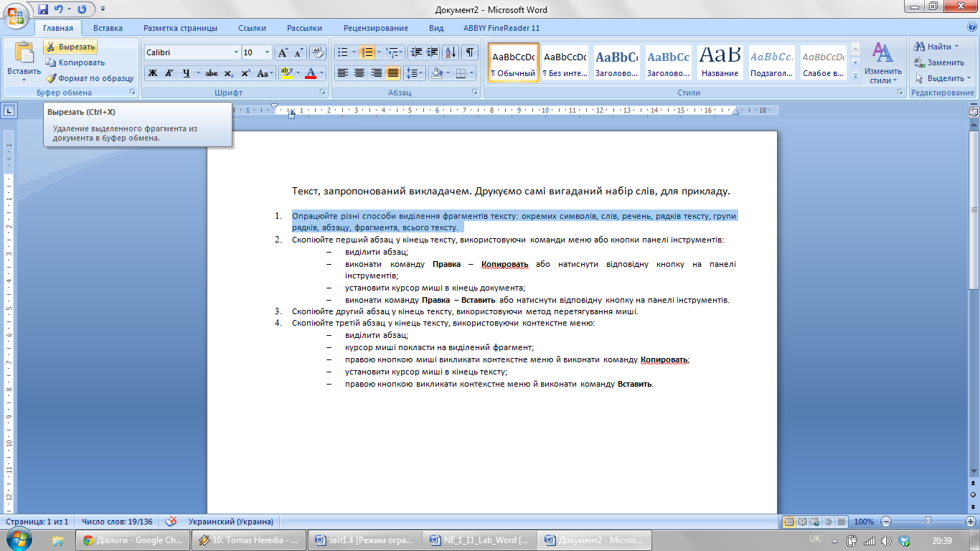Image resolution: width=980 pixels, height=551 pixels.
Task: Click language Украинский (Украина) in status bar
Action: pyautogui.click(x=230, y=522)
